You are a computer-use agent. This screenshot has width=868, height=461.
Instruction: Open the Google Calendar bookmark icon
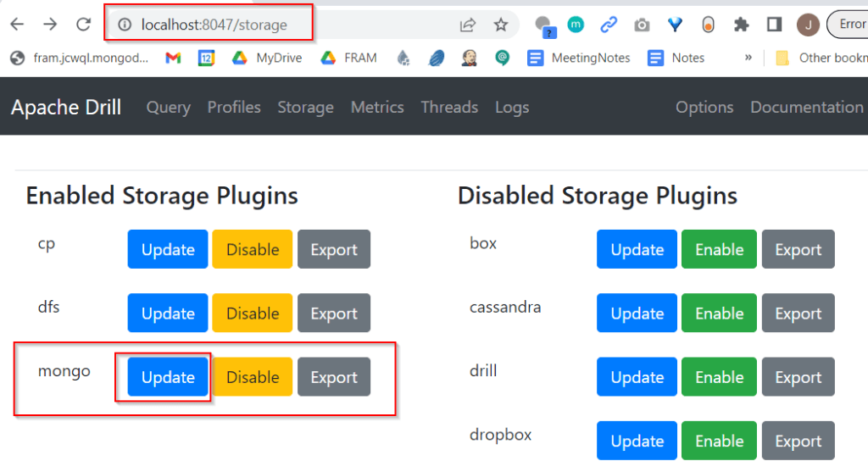[207, 58]
